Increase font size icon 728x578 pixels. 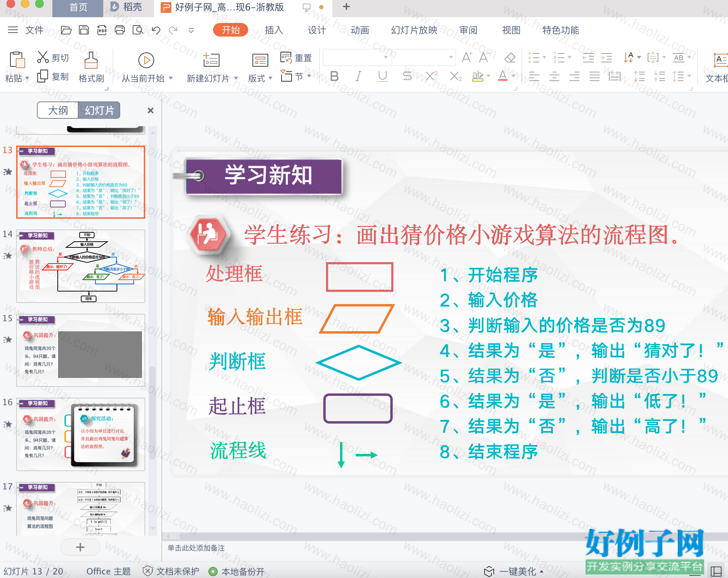(x=467, y=57)
